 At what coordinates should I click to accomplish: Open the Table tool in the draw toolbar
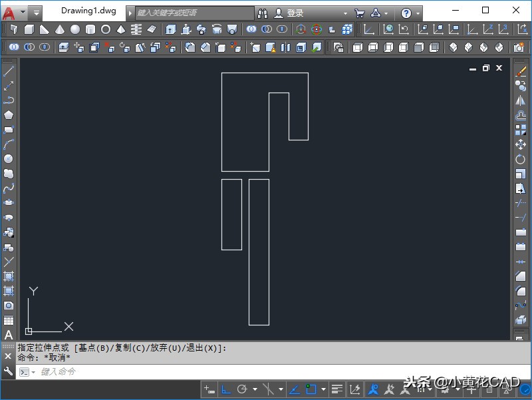coord(9,320)
